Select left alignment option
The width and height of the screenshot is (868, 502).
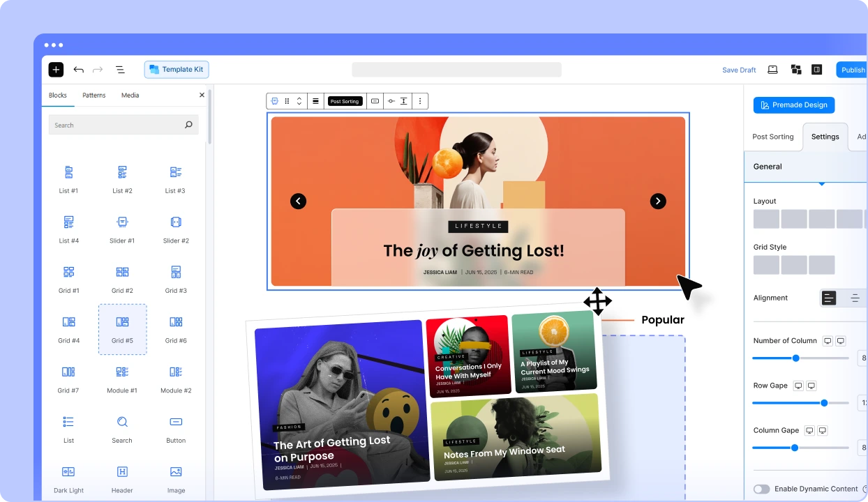click(x=829, y=298)
